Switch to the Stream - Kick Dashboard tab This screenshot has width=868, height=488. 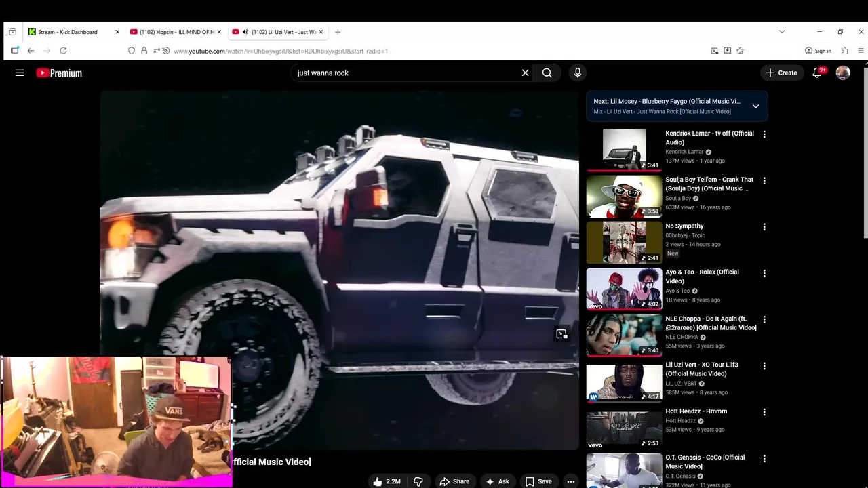(67, 32)
